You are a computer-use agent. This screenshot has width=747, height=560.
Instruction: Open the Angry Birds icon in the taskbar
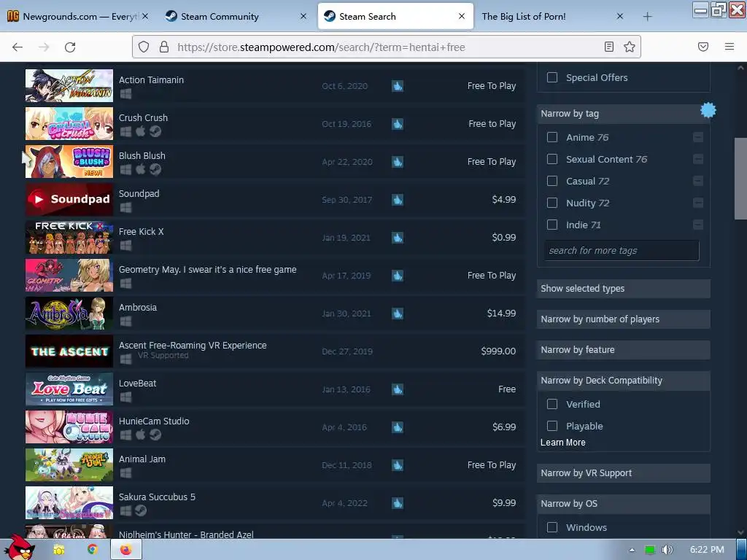pyautogui.click(x=20, y=548)
